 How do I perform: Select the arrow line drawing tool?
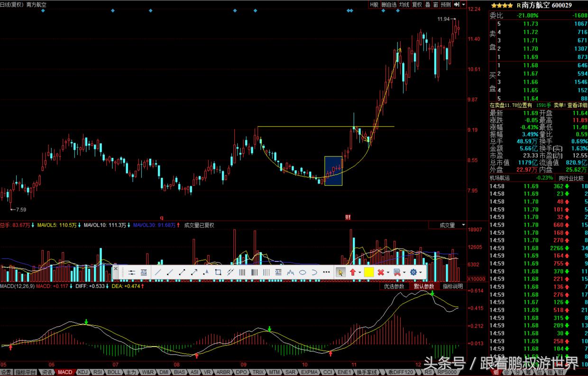(x=194, y=272)
